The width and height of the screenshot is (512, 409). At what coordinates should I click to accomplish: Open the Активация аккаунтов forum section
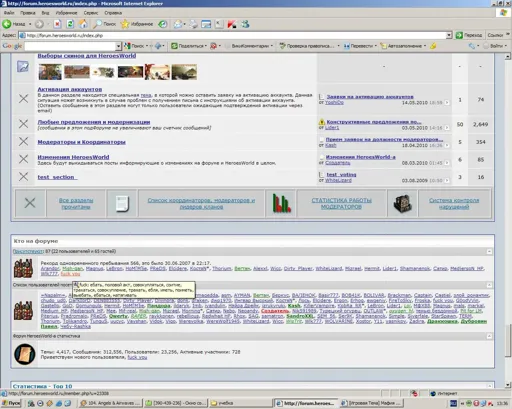(x=70, y=89)
